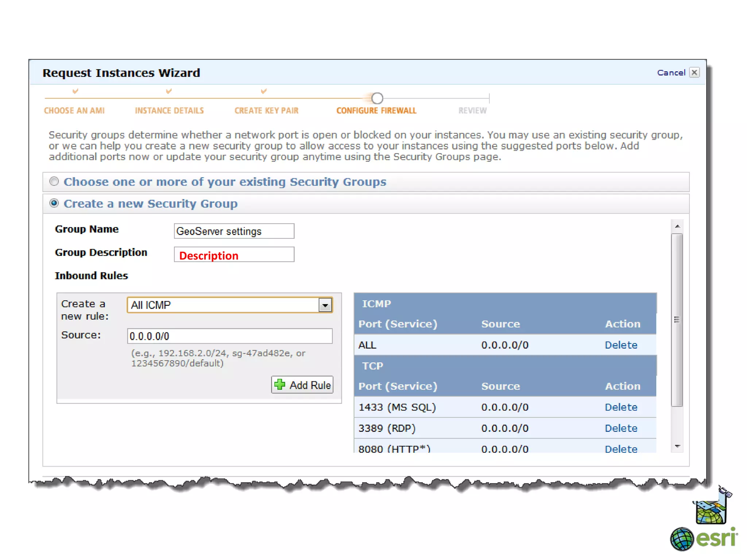Screen dimensions: 747x560
Task: Click the Esri globe logo
Action: [x=682, y=539]
